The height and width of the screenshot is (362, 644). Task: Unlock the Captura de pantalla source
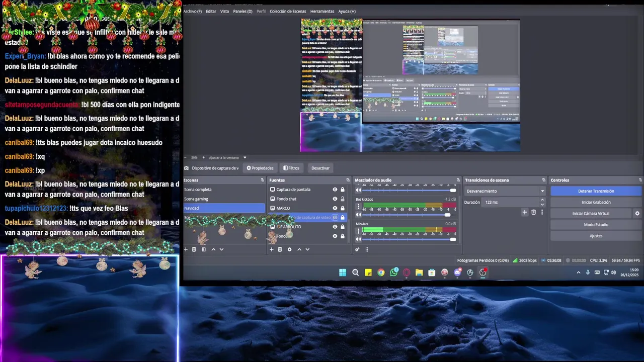343,190
